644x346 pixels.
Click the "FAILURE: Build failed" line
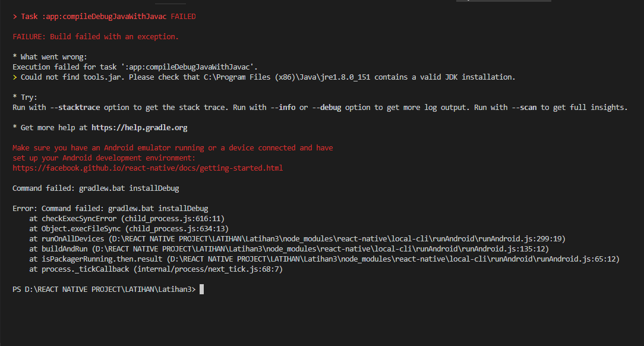[96, 37]
